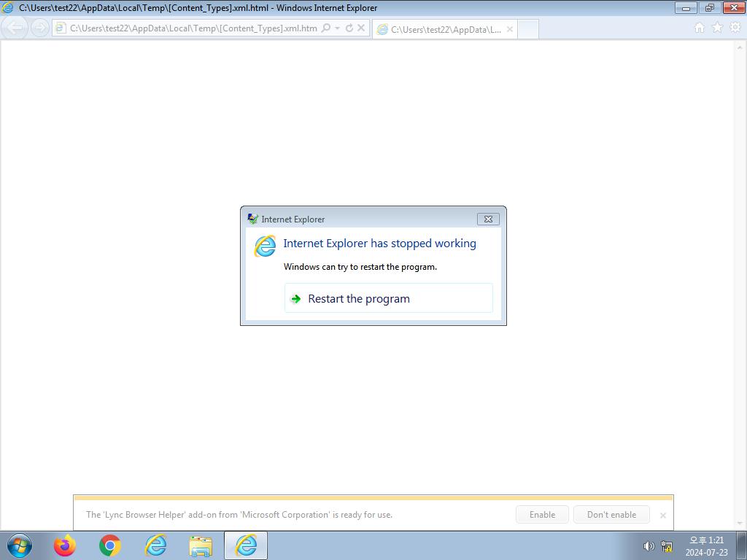The width and height of the screenshot is (747, 560).
Task: Select the active Internet Explorer taskbar window
Action: (x=246, y=545)
